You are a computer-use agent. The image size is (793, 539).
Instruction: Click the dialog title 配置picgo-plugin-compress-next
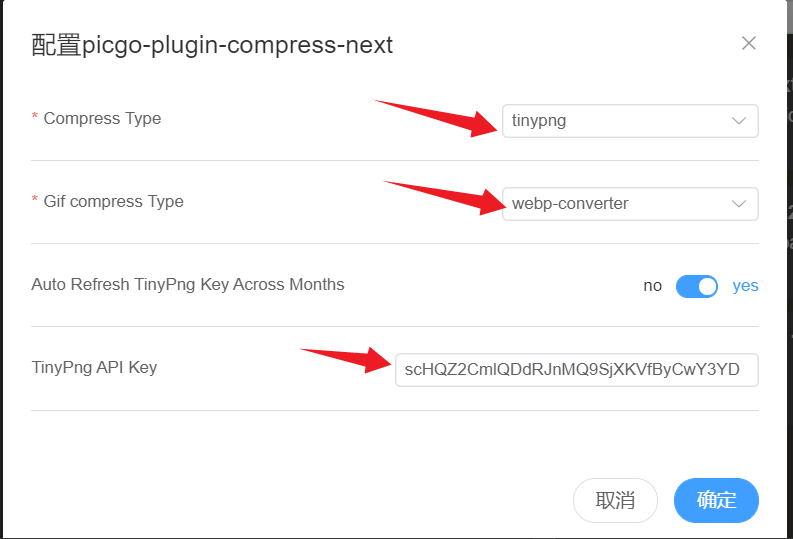tap(212, 45)
